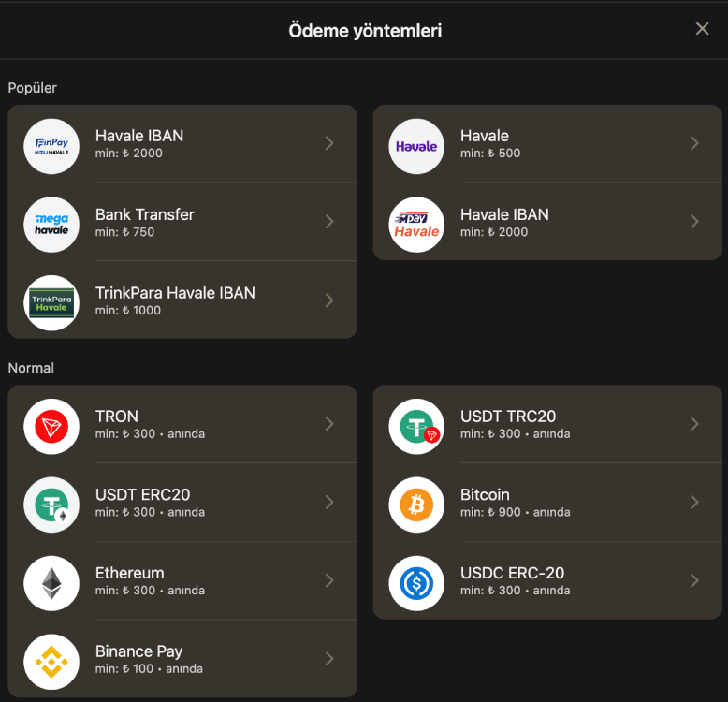This screenshot has height=702, width=728.
Task: Choose the USDT TRC20 label
Action: (508, 417)
